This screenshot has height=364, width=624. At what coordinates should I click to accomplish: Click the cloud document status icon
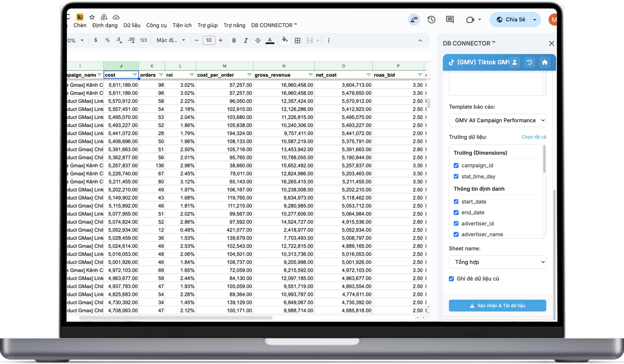[x=116, y=17]
